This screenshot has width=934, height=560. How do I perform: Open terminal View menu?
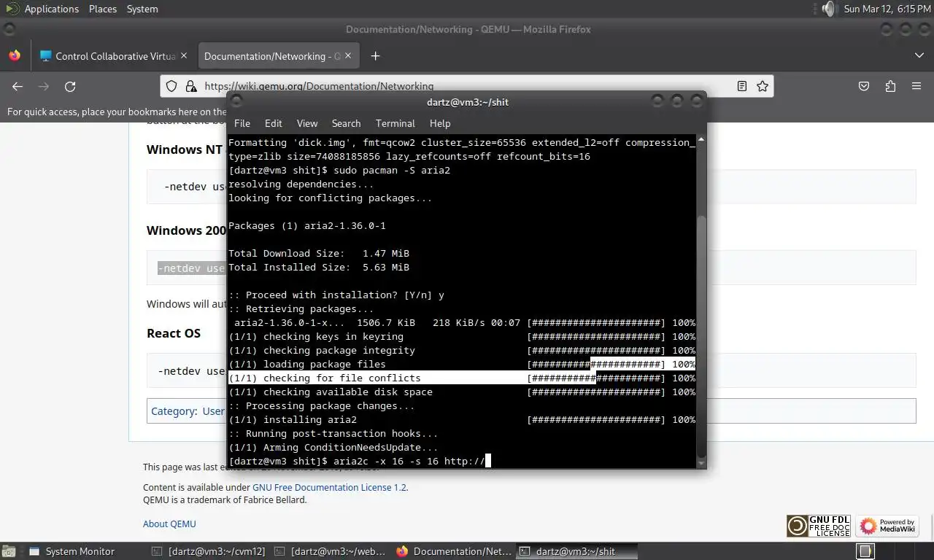click(x=307, y=123)
